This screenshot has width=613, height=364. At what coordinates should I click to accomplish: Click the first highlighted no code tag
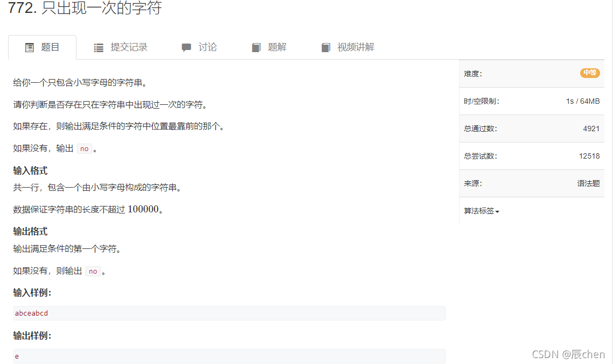84,148
